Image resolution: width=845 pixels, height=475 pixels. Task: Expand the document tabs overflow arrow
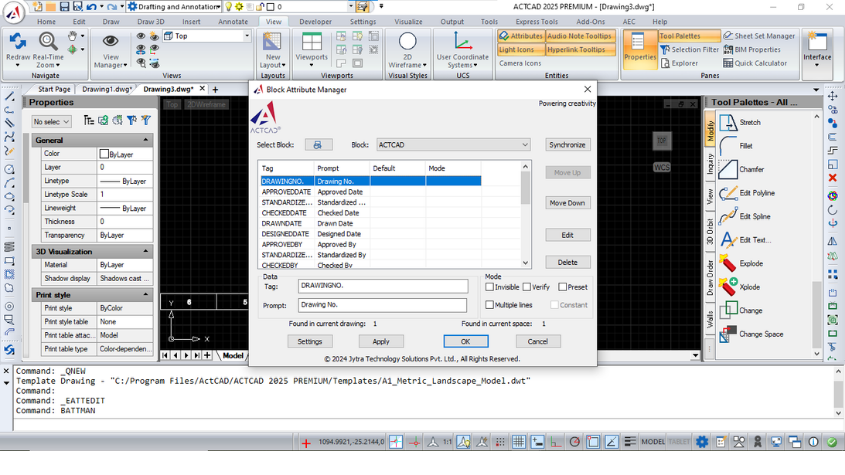[816, 90]
